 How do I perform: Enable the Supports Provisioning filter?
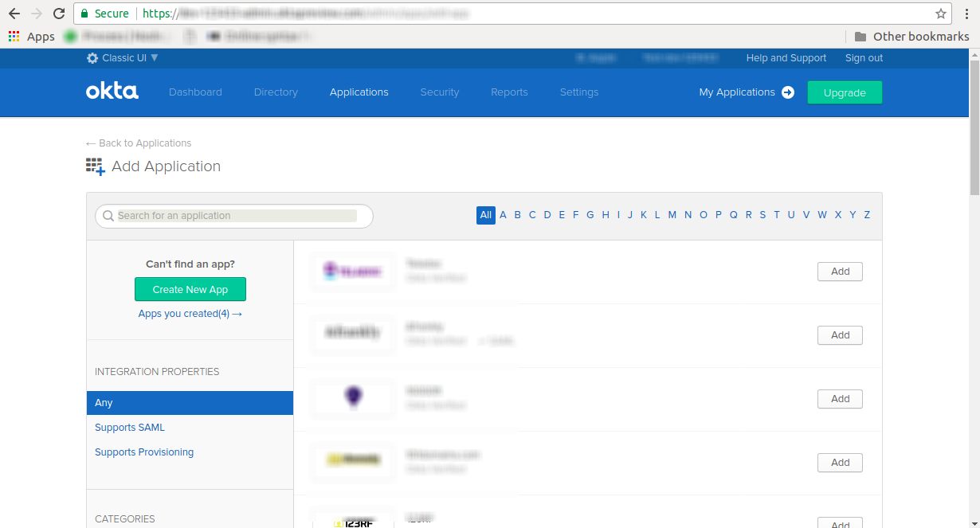[144, 452]
